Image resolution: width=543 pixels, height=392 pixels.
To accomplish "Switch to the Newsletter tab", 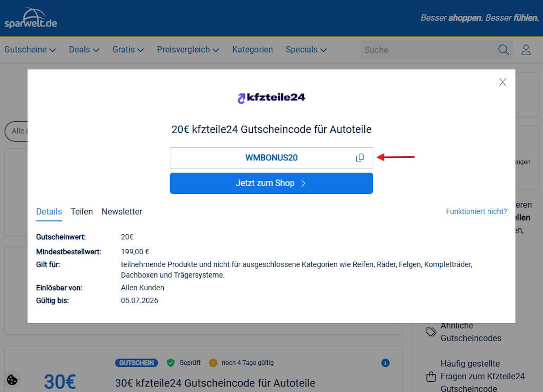I will [122, 211].
